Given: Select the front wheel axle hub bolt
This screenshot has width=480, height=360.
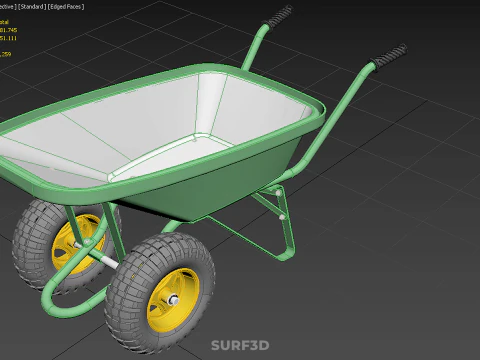Looking at the screenshot, I should point(173,300).
